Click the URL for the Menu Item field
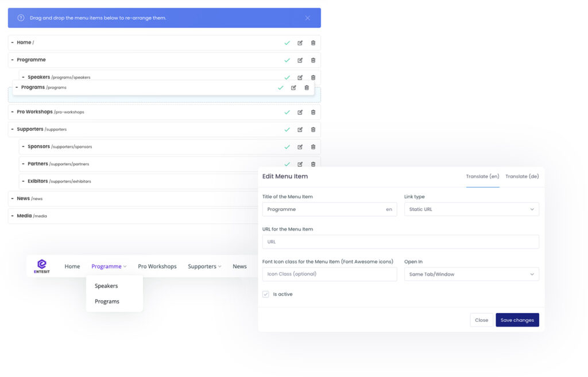The height and width of the screenshot is (377, 588). coord(400,242)
